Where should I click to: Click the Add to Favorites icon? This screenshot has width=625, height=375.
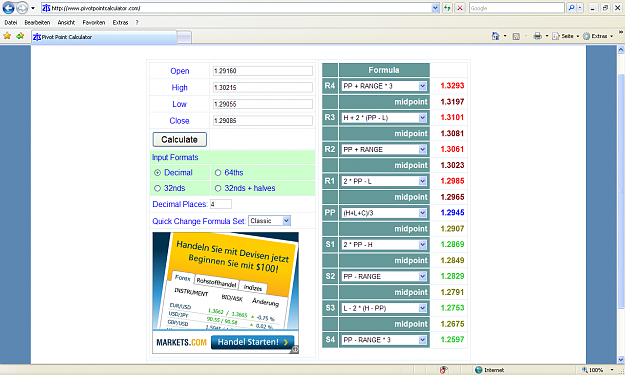click(x=20, y=36)
